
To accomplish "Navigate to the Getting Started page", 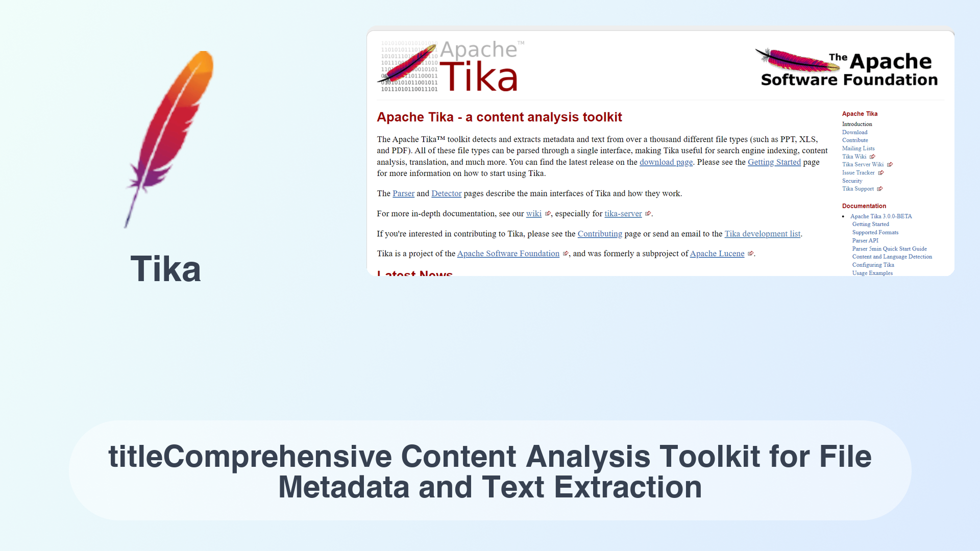I will (x=774, y=162).
